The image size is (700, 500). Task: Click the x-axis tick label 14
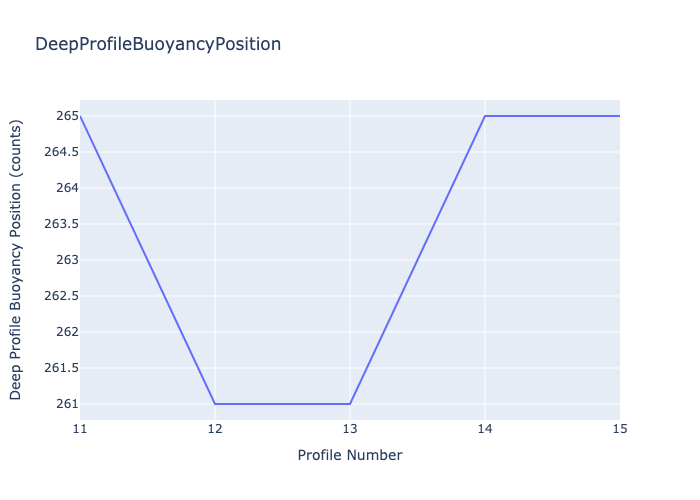click(x=485, y=429)
